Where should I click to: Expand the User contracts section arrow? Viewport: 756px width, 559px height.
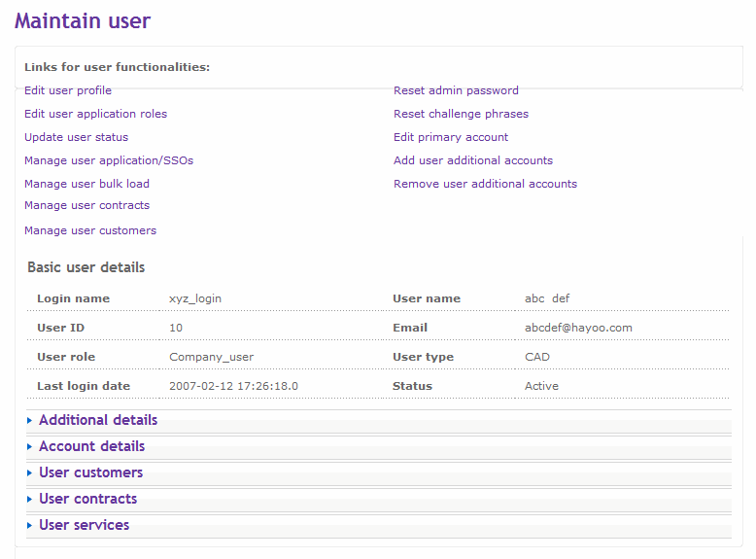click(29, 499)
